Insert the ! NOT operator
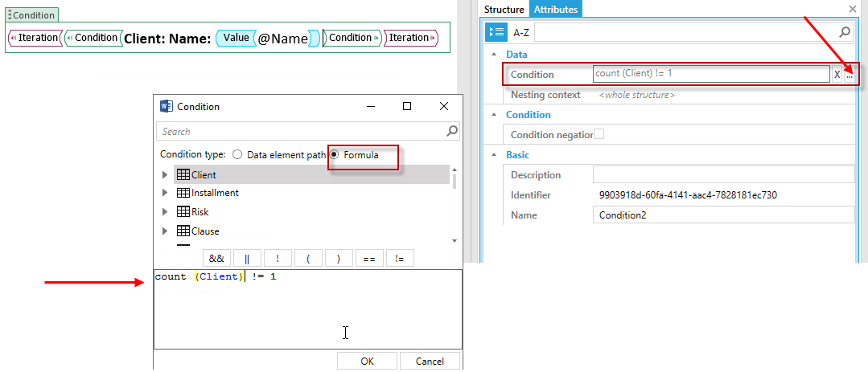The image size is (868, 372). (x=278, y=258)
